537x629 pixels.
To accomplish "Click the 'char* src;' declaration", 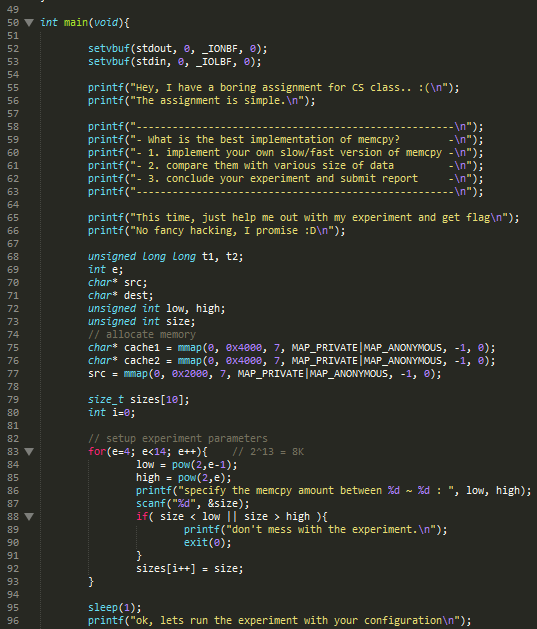I will click(118, 283).
